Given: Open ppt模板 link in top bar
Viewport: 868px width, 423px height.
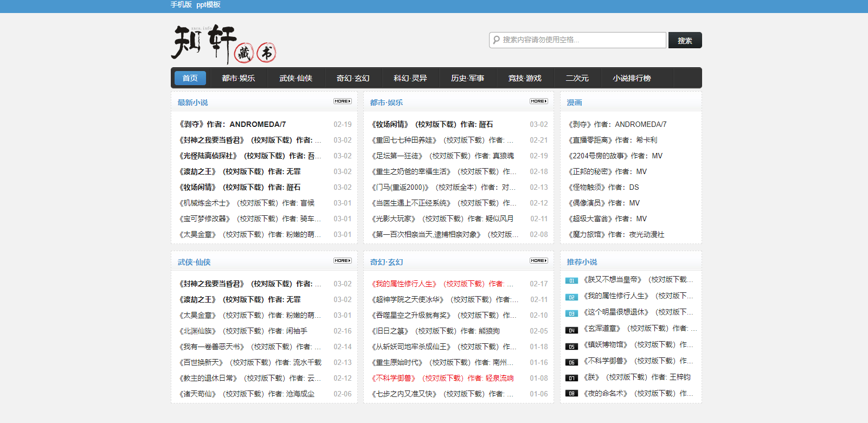Looking at the screenshot, I should click(208, 4).
